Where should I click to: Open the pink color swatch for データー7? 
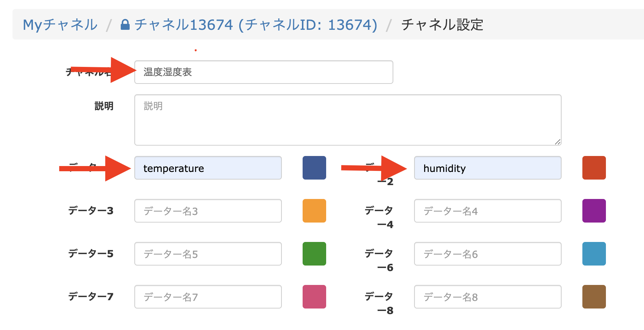(314, 297)
